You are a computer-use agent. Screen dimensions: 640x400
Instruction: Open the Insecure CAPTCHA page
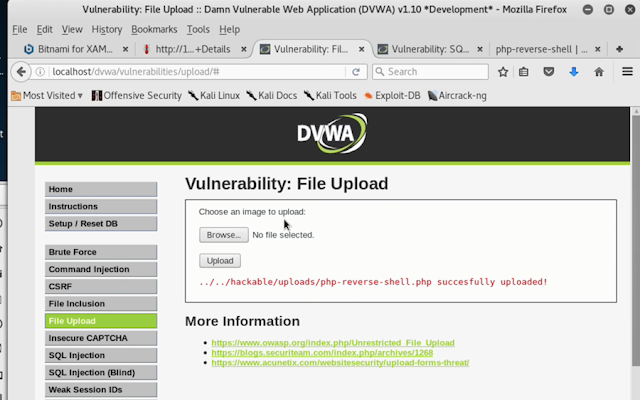click(x=101, y=338)
